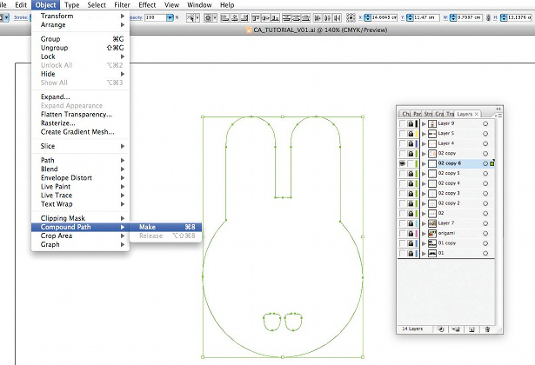Click the constrain width and height link icon
The height and width of the screenshot is (365, 535).
click(488, 18)
